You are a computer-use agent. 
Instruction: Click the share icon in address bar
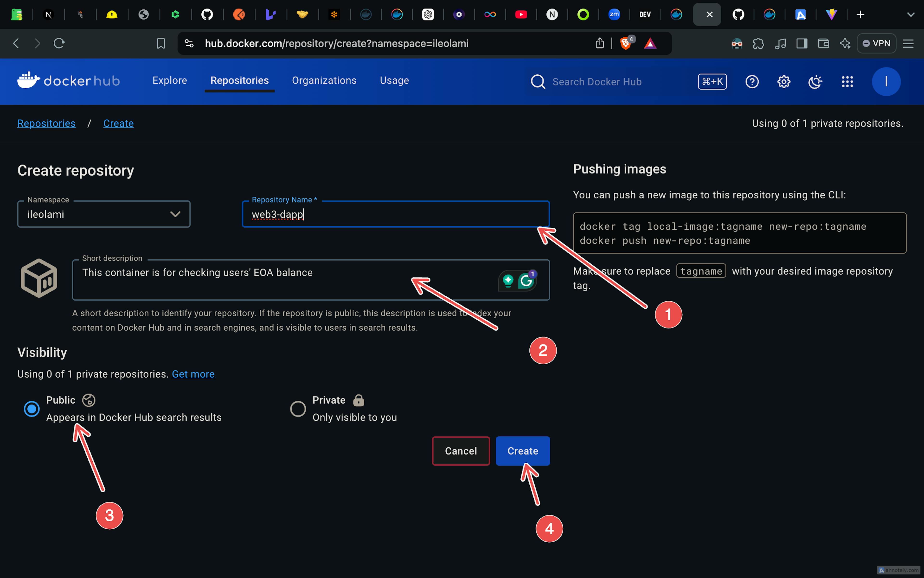click(599, 43)
